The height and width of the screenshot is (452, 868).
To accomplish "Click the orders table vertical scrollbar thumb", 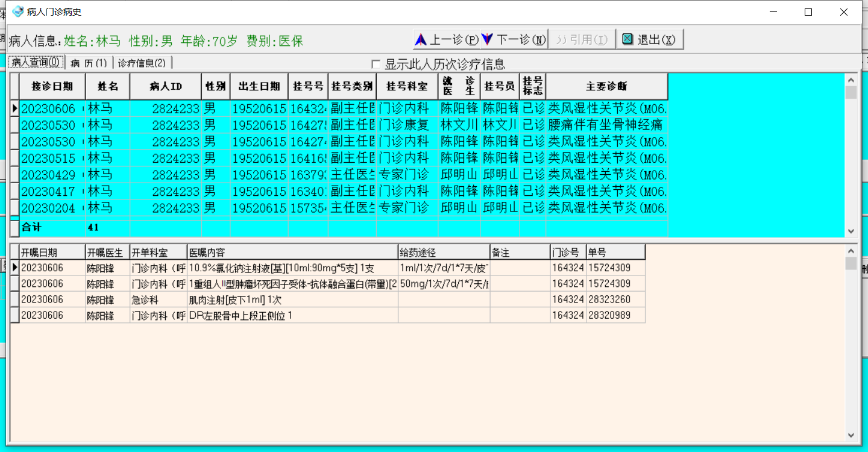I will point(851,263).
